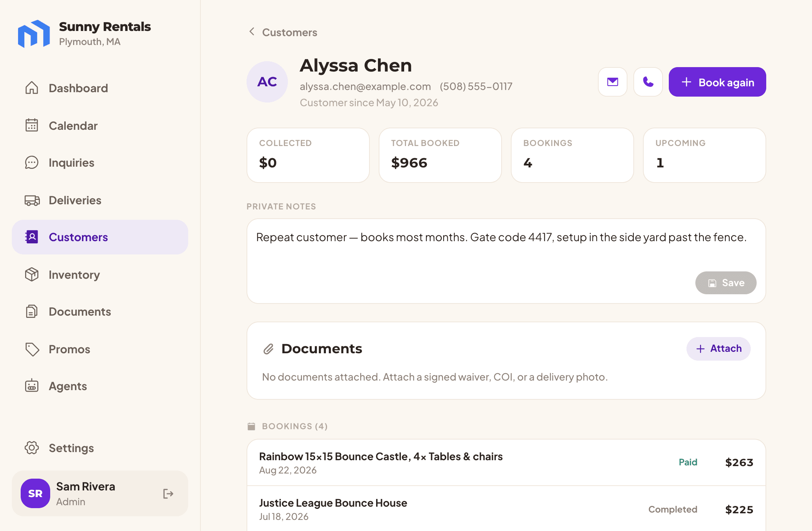Open the Calendar icon in sidebar
Viewport: 812px width, 531px height.
tap(32, 125)
